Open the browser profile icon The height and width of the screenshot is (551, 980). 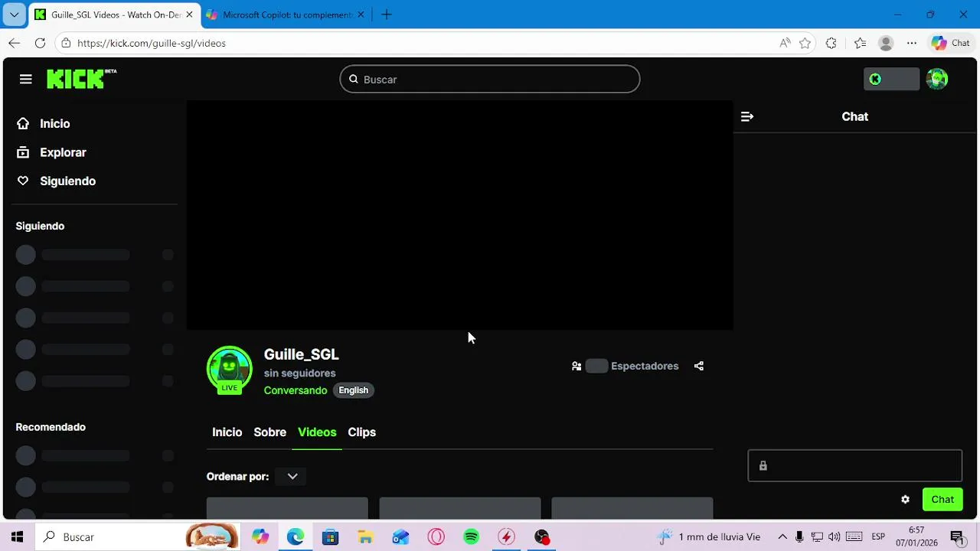tap(886, 43)
